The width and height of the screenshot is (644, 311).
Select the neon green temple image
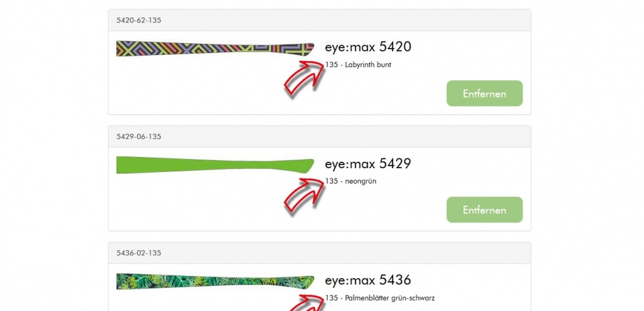click(215, 165)
